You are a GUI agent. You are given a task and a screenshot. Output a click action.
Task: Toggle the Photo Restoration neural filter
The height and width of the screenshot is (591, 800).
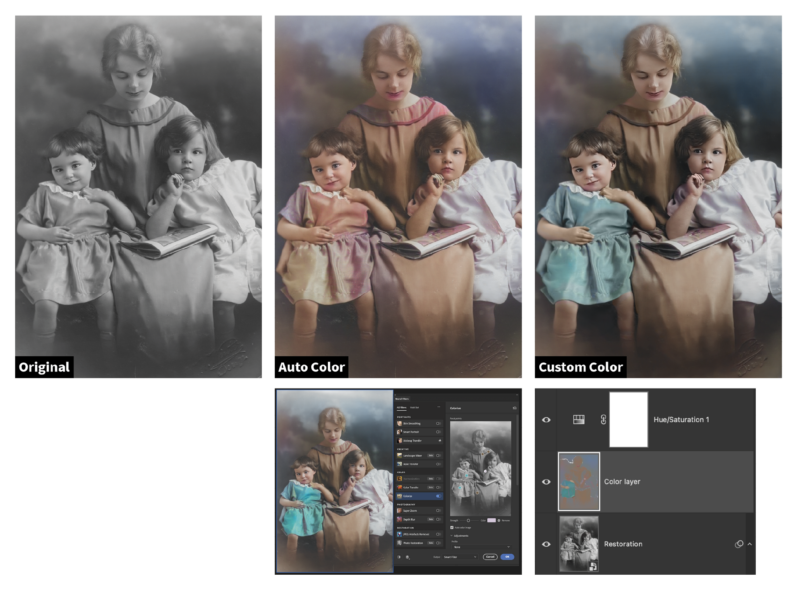point(438,543)
